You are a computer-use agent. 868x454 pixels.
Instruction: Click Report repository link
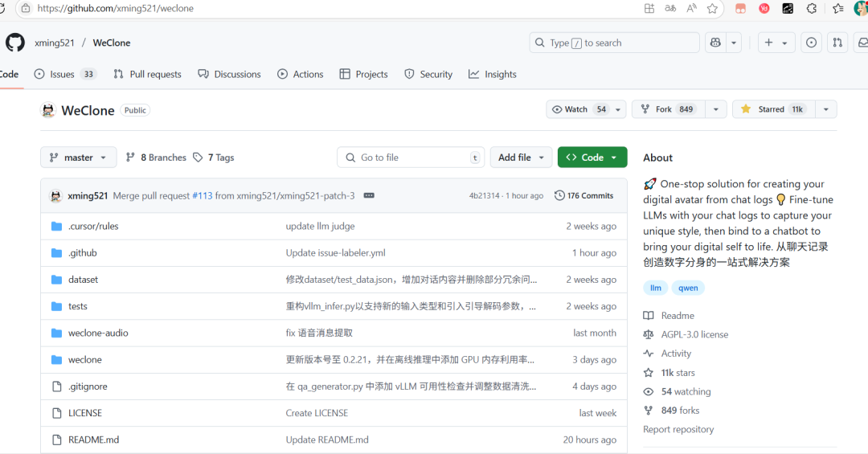point(678,429)
